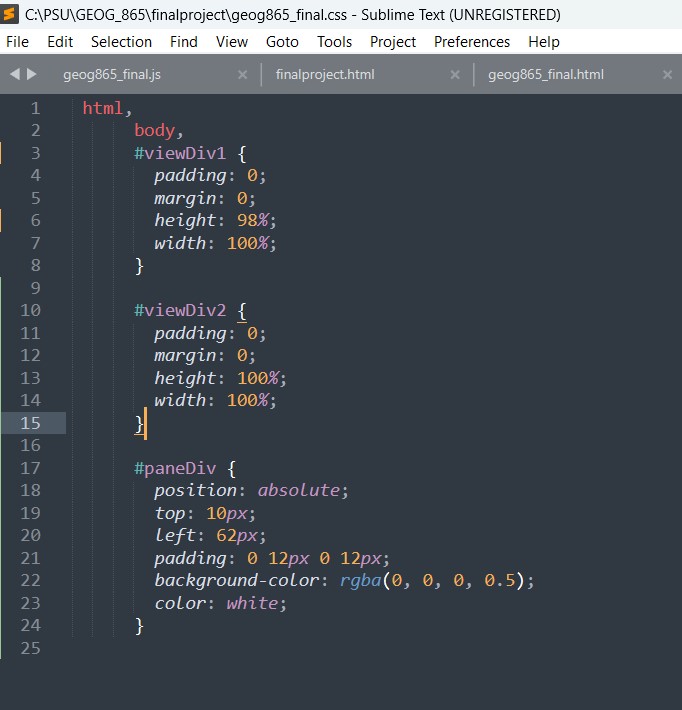Click line number 17 in the gutter

pyautogui.click(x=30, y=468)
